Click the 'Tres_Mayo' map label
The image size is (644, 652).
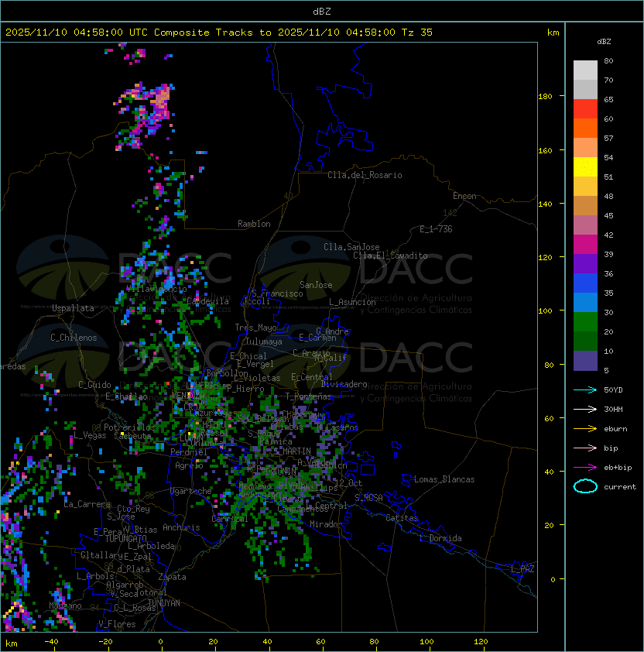tap(255, 328)
